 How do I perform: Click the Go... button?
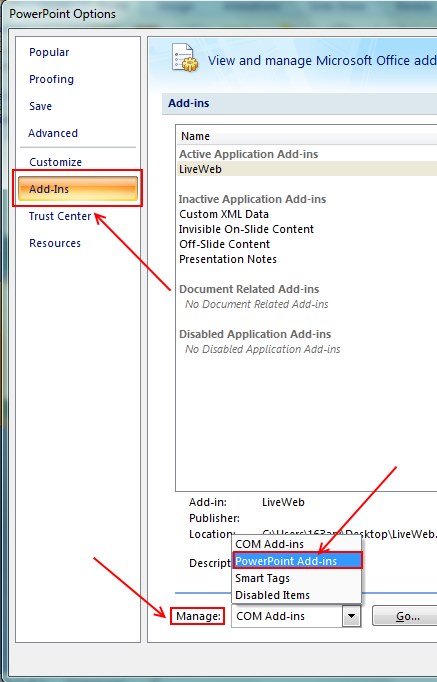[x=407, y=616]
